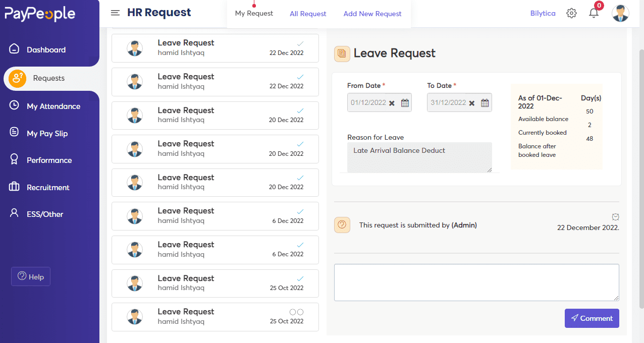Viewport: 644px width, 343px height.
Task: Click the To Date field showing 31/12/2022
Action: click(459, 102)
